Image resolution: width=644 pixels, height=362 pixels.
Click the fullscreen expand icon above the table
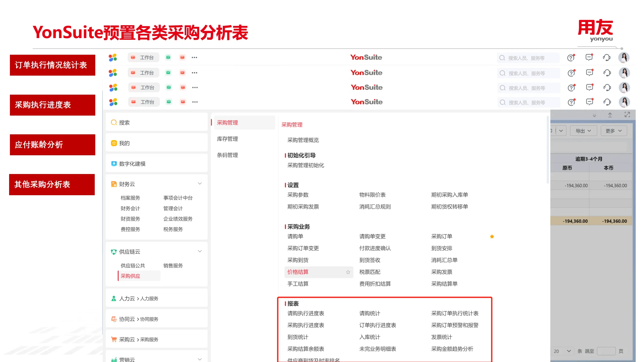point(627,115)
